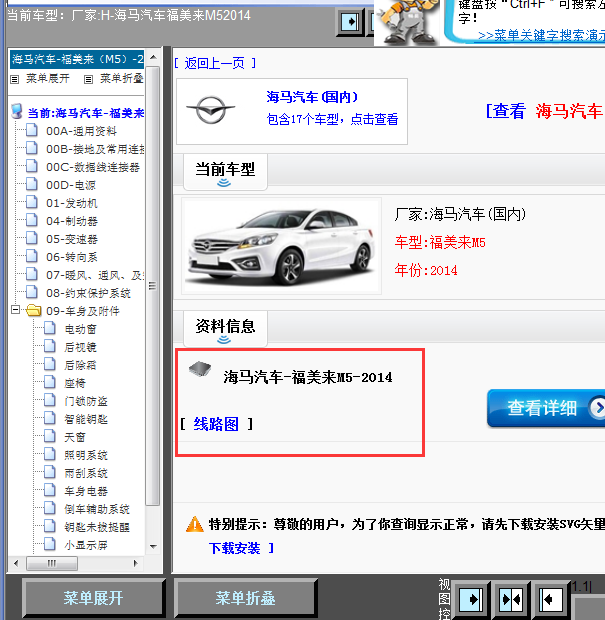605x620 pixels.
Task: Click tree horizontal scroll right arrow
Action: pyautogui.click(x=136, y=563)
